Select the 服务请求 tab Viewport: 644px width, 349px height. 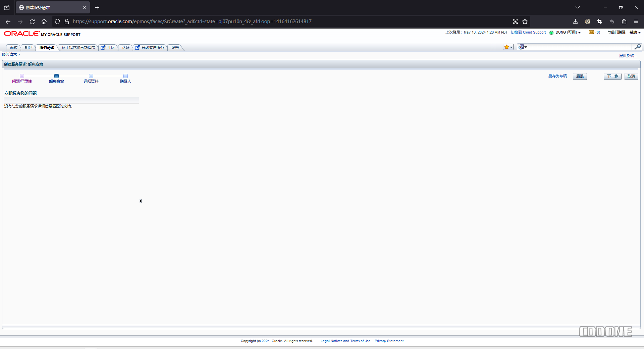click(x=47, y=48)
